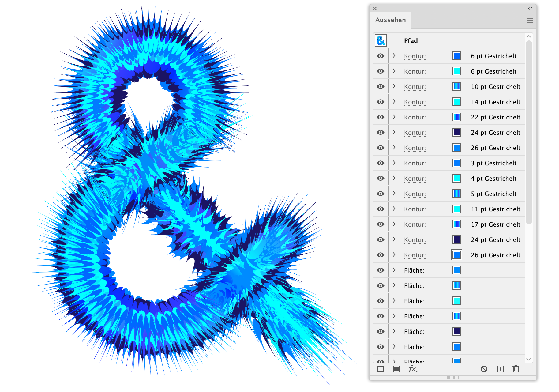Click Duplicate Selected Item plus icon
The height and width of the screenshot is (392, 559).
point(501,369)
